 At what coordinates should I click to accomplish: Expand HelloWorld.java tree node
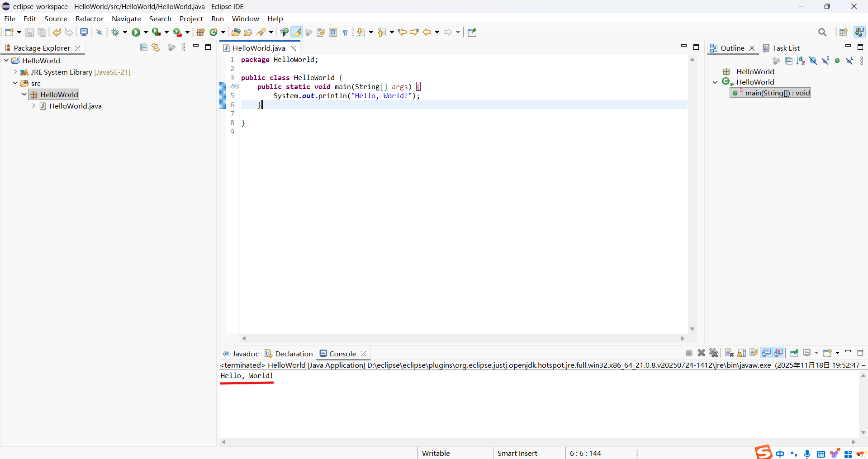[x=33, y=106]
